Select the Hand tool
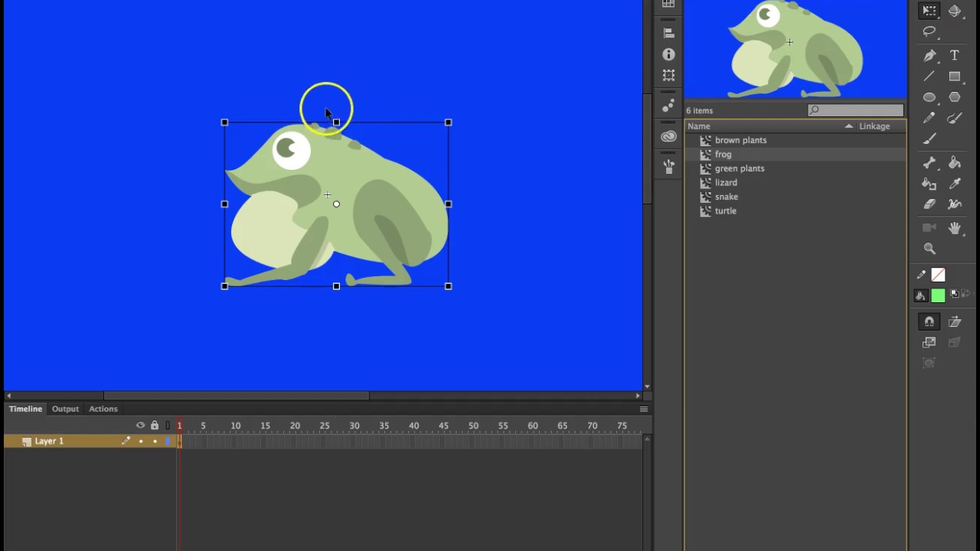Screen dimensions: 980x551 tap(955, 228)
